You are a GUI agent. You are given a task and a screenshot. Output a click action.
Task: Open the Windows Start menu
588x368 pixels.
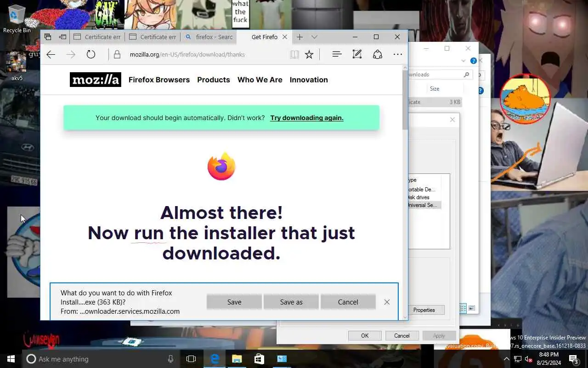[11, 359]
